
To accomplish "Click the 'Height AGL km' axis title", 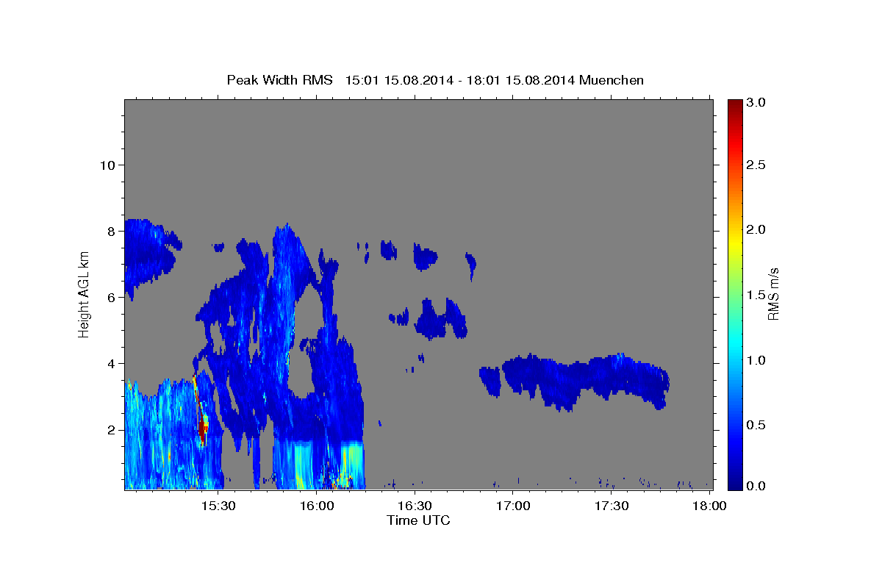I will pos(85,294).
